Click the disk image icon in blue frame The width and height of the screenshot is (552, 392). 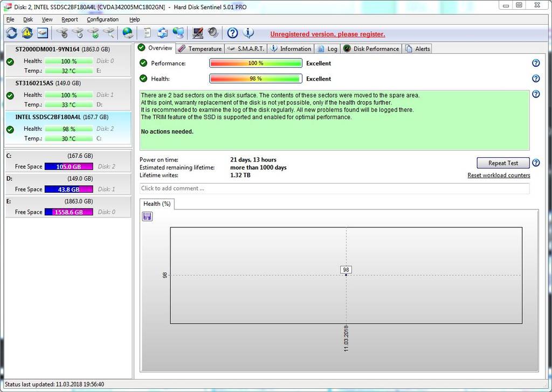(43, 33)
